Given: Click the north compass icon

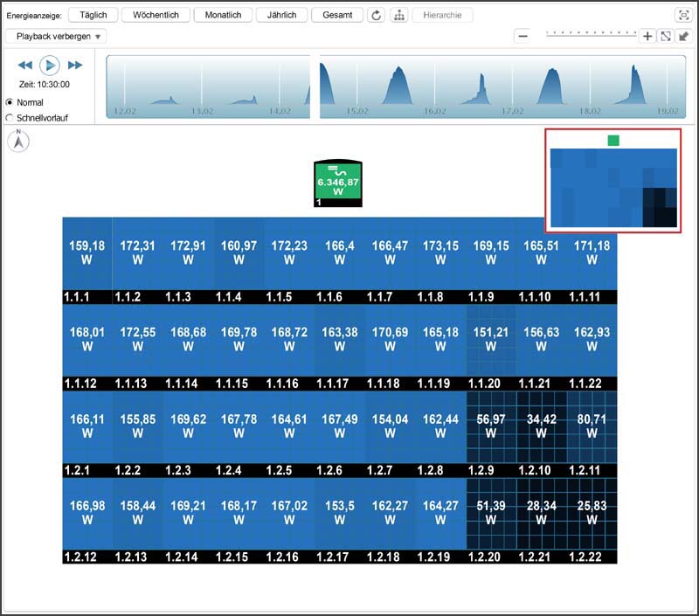Looking at the screenshot, I should pyautogui.click(x=18, y=141).
